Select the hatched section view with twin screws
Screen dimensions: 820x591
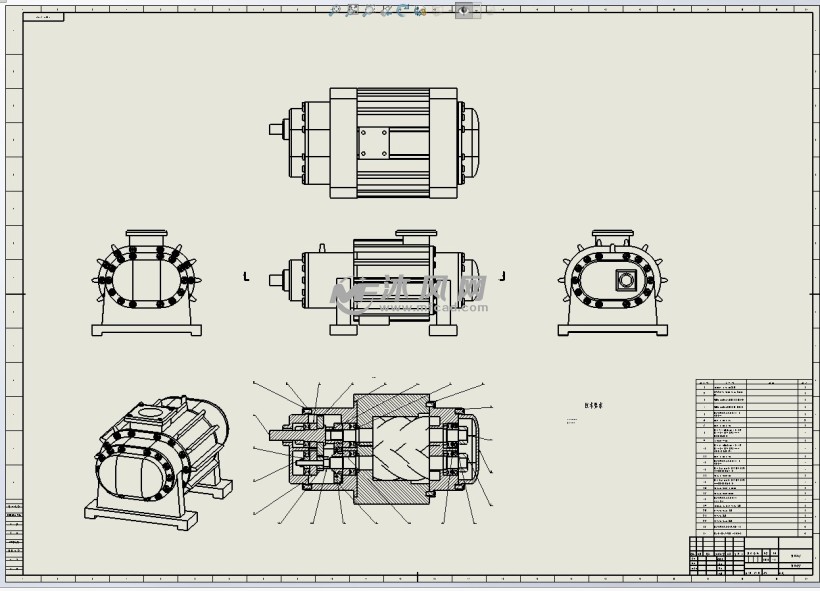(373, 450)
